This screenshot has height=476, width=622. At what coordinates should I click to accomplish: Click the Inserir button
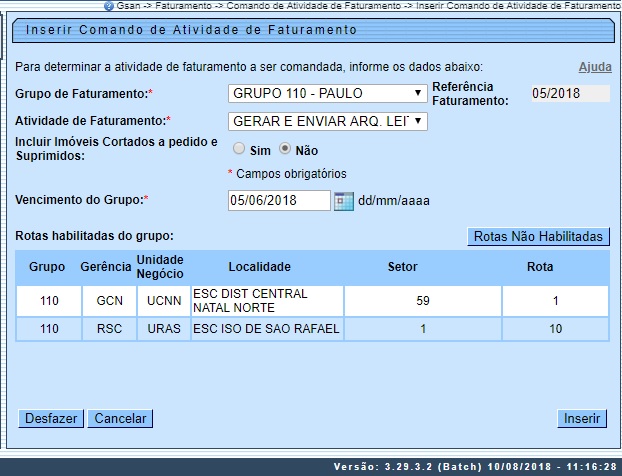coord(582,418)
